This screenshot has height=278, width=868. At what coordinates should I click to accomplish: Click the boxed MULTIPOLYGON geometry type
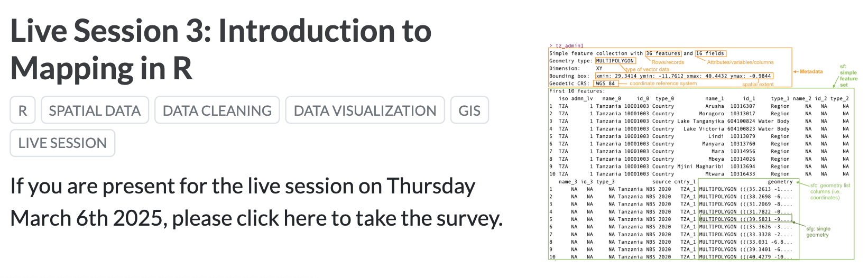(x=615, y=61)
